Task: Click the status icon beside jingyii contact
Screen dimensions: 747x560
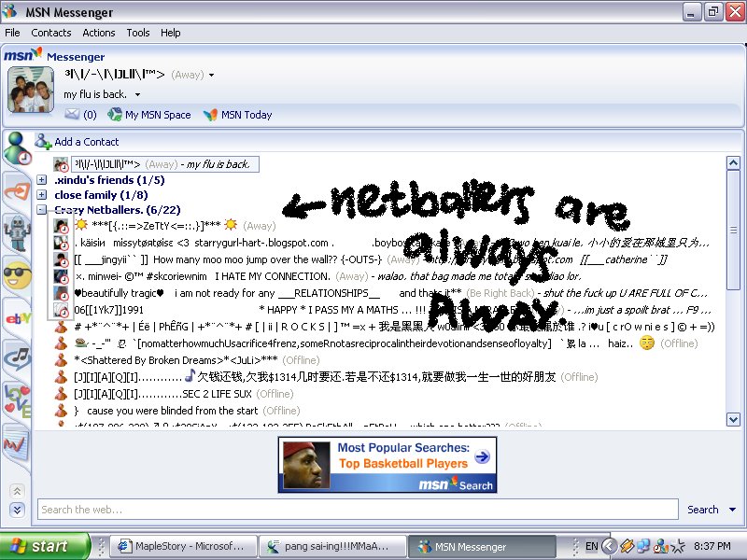Action: [61, 260]
